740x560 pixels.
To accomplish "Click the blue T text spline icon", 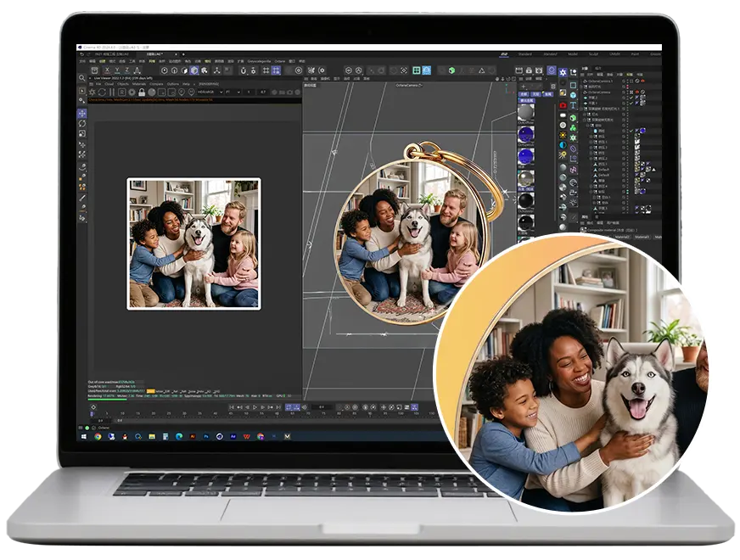I will (x=574, y=105).
